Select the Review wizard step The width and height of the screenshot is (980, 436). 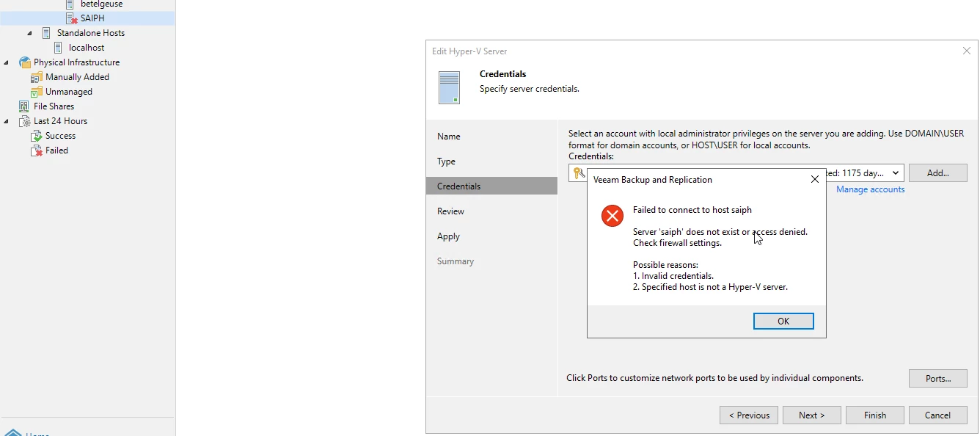point(491,211)
